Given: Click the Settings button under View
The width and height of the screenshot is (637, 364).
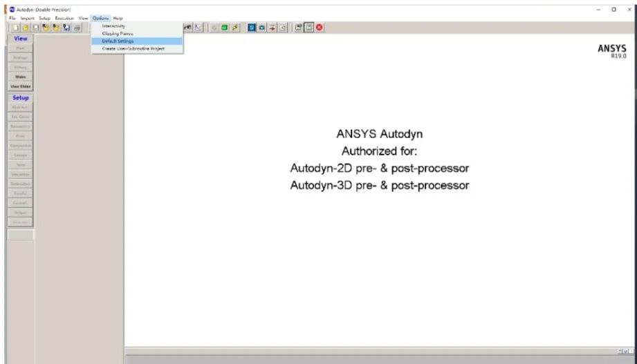Looking at the screenshot, I should (x=20, y=58).
